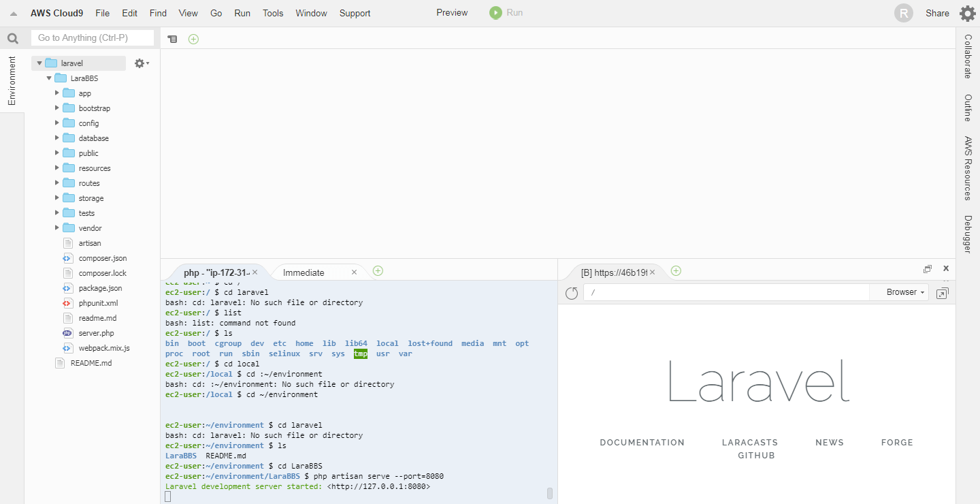Select the webpack.mix.js file icon
Viewport: 980px width, 504px height.
click(67, 348)
